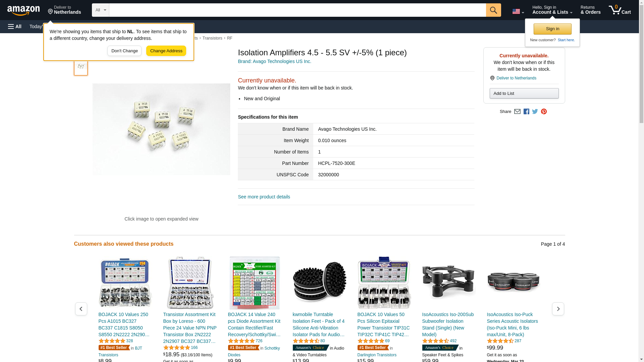Viewport: 644px width, 362px height.
Task: Click the Change Address button
Action: click(166, 51)
